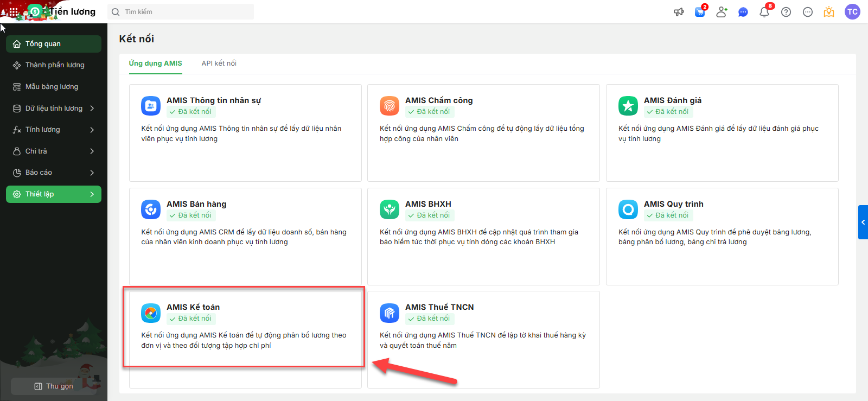The height and width of the screenshot is (401, 868).
Task: Click the AMIS Thuế TNCN title
Action: [x=439, y=307]
